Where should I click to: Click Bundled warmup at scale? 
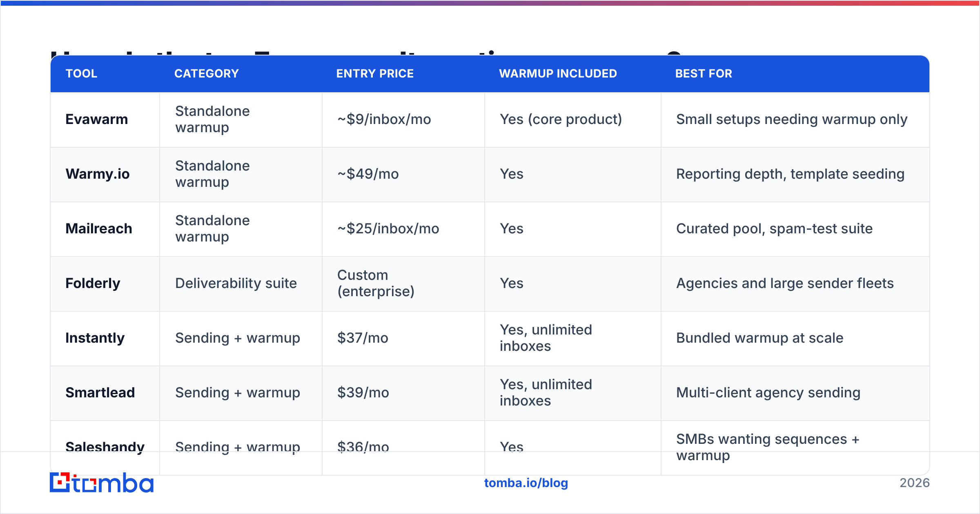tap(759, 338)
